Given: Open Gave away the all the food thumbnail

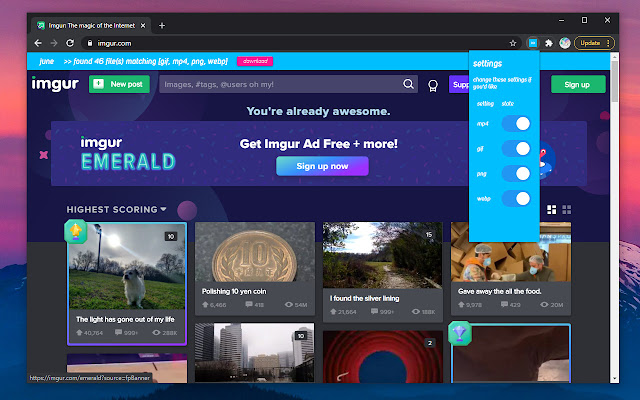Looking at the screenshot, I should [x=511, y=252].
